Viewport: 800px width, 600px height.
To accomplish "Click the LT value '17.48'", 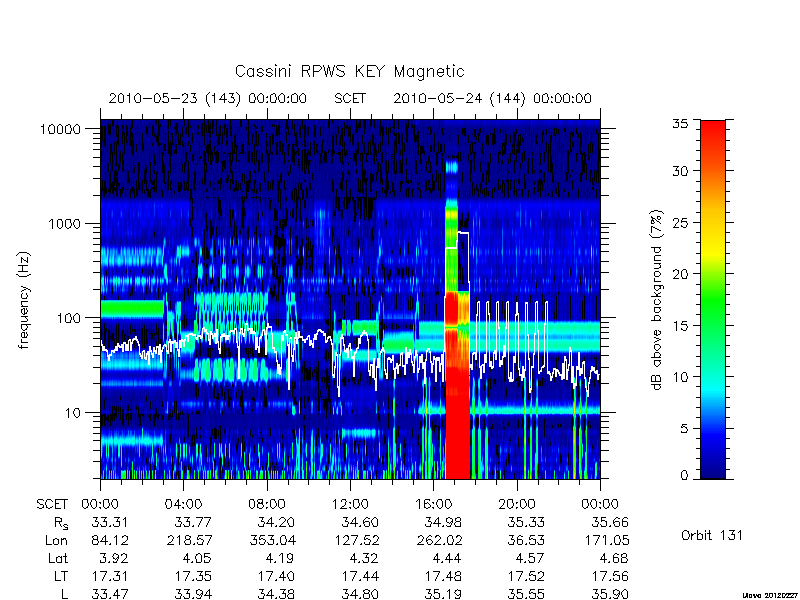I will pos(443,577).
